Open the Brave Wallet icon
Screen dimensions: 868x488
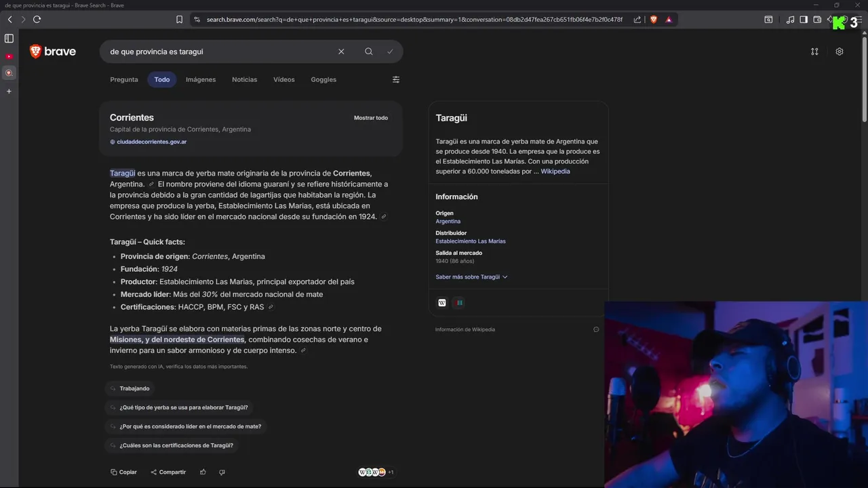tap(817, 20)
